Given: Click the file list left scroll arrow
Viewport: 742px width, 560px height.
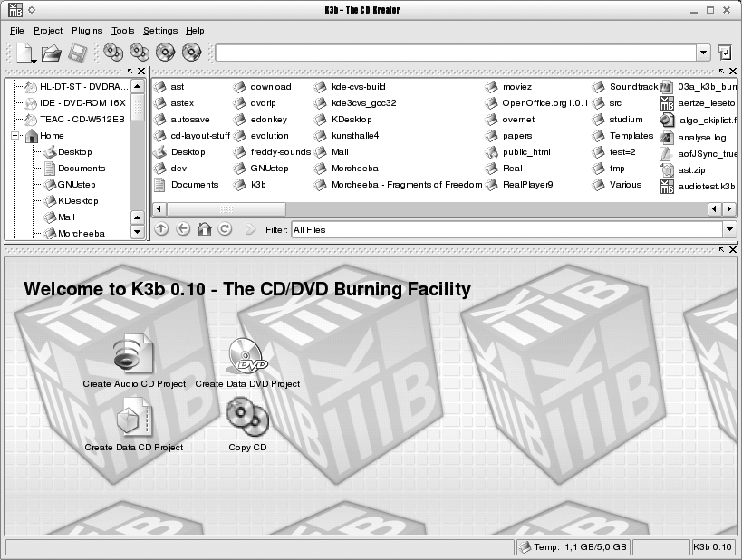Looking at the screenshot, I should tap(159, 208).
